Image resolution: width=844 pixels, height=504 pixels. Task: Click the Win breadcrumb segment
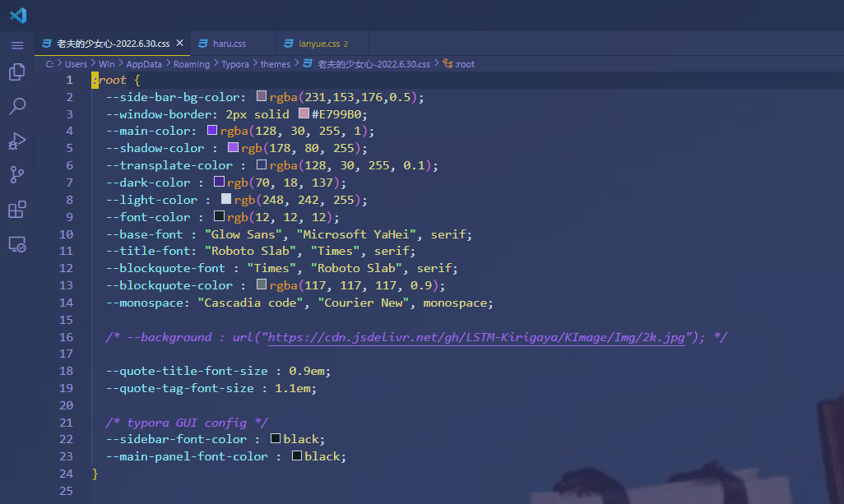click(x=107, y=64)
